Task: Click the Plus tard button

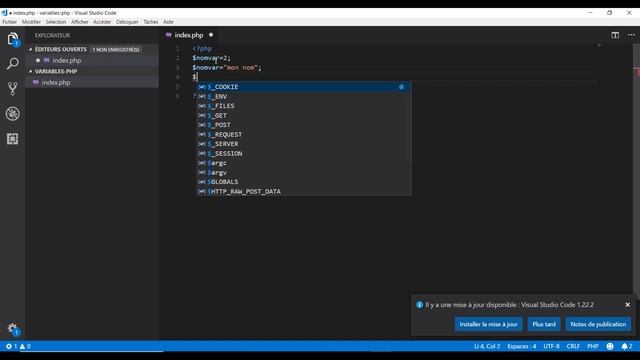Action: click(x=544, y=324)
